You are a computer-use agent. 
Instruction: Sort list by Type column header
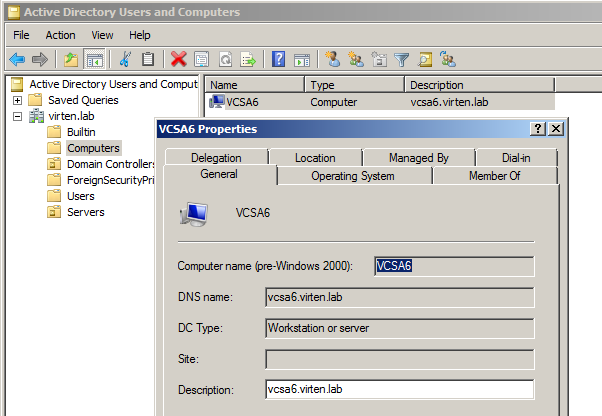tap(355, 84)
